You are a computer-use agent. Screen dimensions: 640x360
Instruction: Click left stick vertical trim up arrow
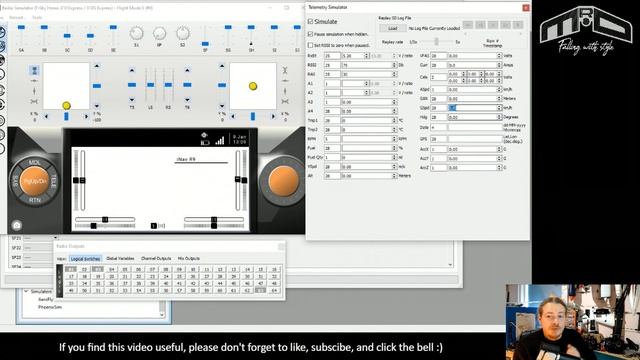(x=97, y=66)
